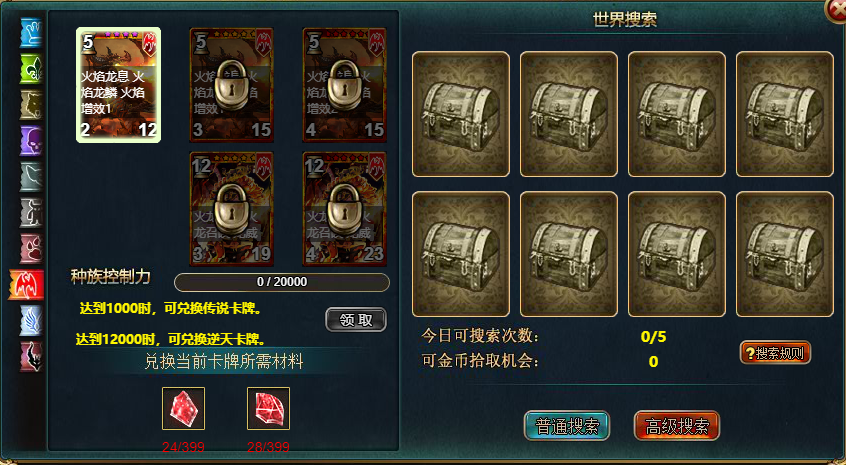846x465 pixels.
Task: Open the second treasure chest in bottom row
Action: point(569,254)
